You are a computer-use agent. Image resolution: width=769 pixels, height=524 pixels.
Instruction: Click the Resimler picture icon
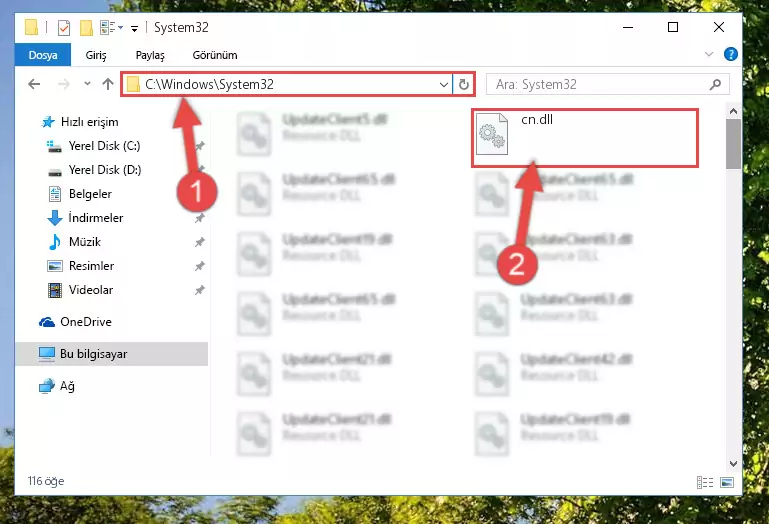click(x=54, y=266)
